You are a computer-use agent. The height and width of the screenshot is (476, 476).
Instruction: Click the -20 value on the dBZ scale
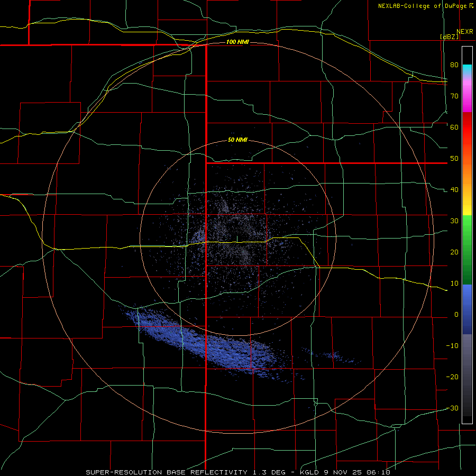[x=452, y=377]
